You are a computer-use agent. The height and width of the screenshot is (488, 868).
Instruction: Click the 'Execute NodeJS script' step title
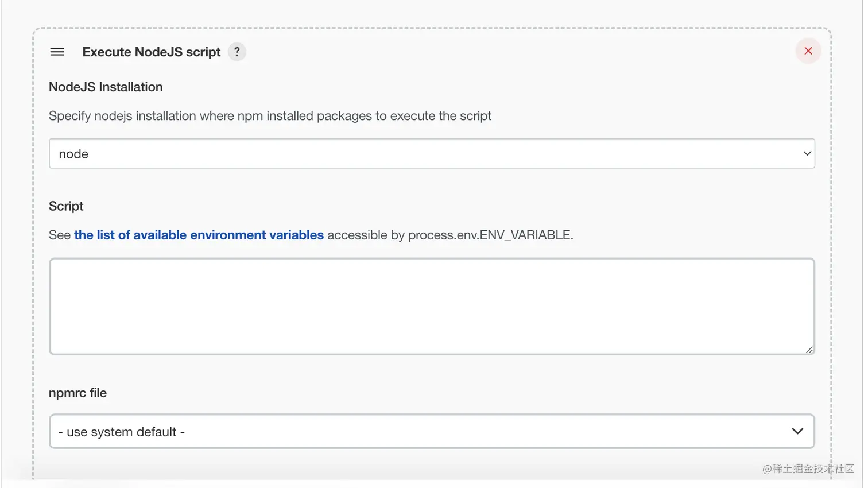pos(151,52)
